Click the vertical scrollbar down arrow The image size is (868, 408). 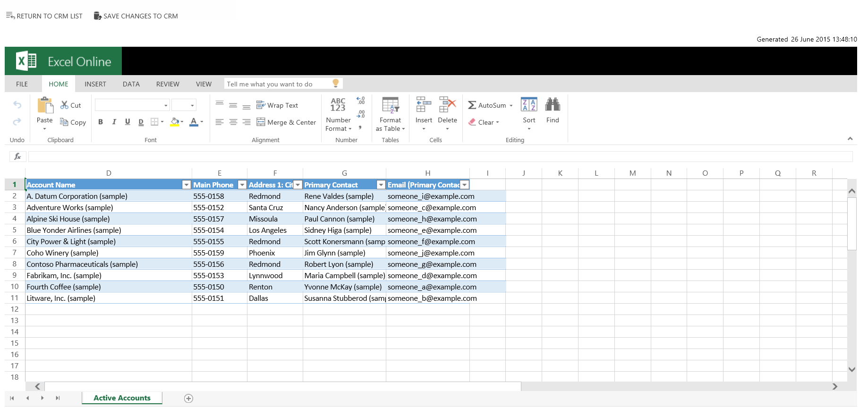click(x=852, y=369)
